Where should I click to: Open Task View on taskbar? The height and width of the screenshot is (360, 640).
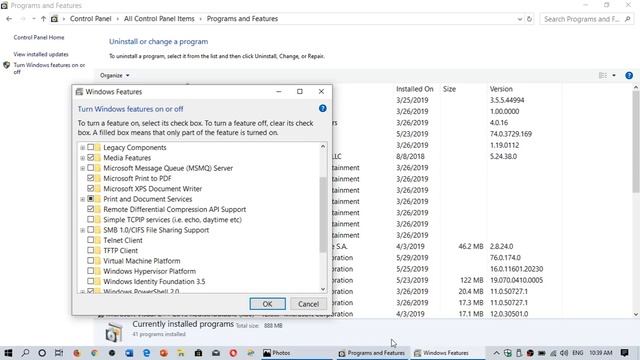59,353
